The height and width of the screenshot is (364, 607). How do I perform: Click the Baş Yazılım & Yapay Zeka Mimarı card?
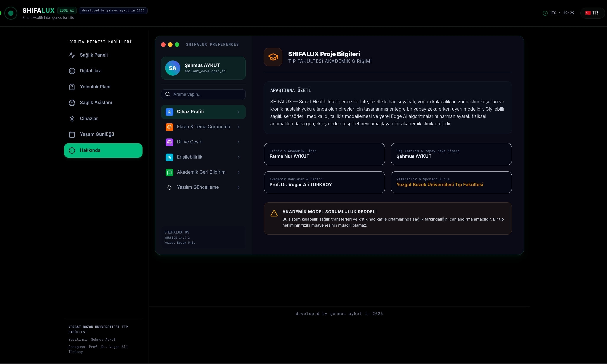[x=451, y=154]
